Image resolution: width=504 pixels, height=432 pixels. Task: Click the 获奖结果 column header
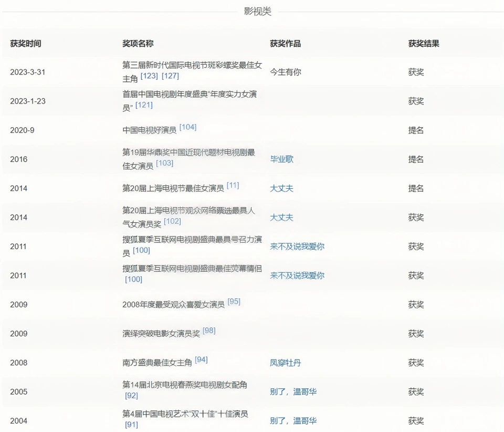pyautogui.click(x=424, y=44)
